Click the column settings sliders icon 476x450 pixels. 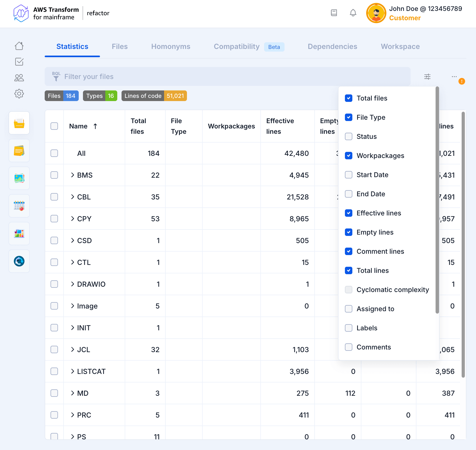point(427,77)
